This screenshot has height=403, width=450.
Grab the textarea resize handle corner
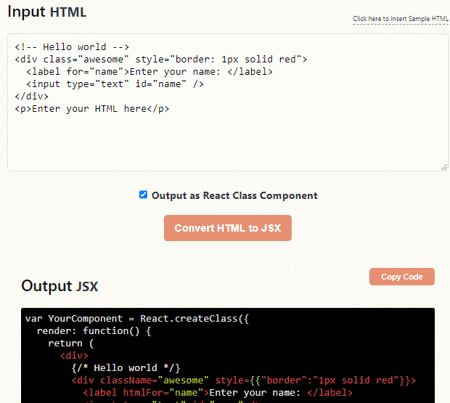click(444, 167)
